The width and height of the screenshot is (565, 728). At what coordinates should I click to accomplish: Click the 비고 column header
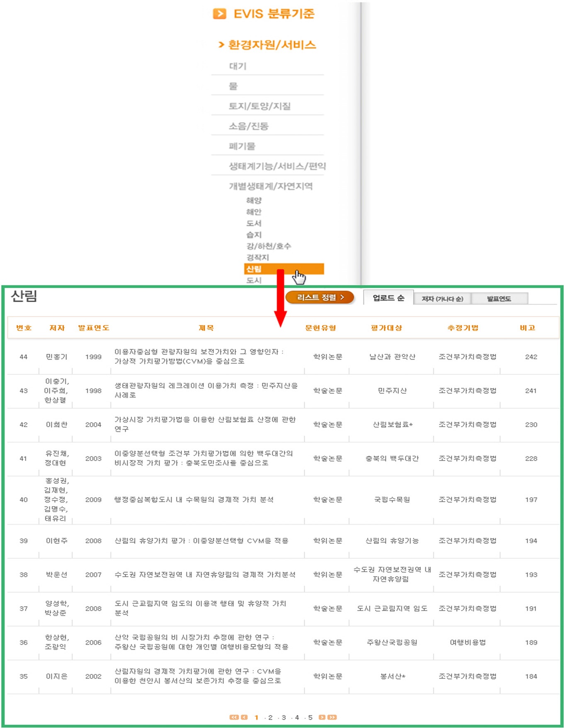(x=528, y=328)
